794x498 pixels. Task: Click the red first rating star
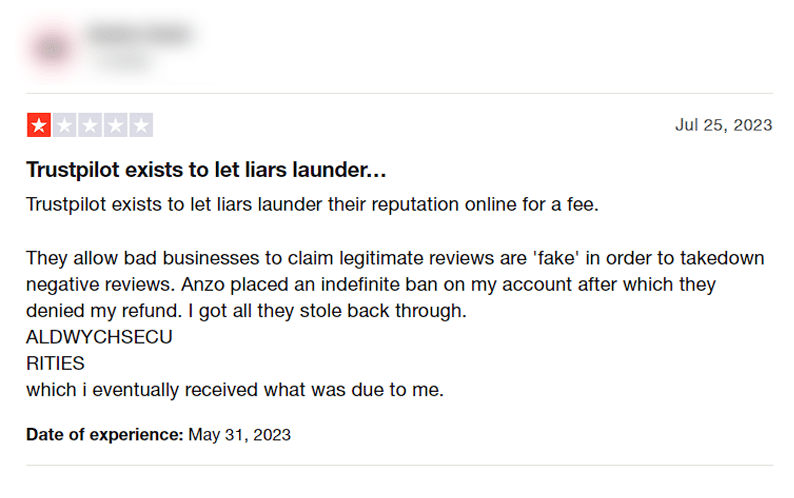[39, 125]
